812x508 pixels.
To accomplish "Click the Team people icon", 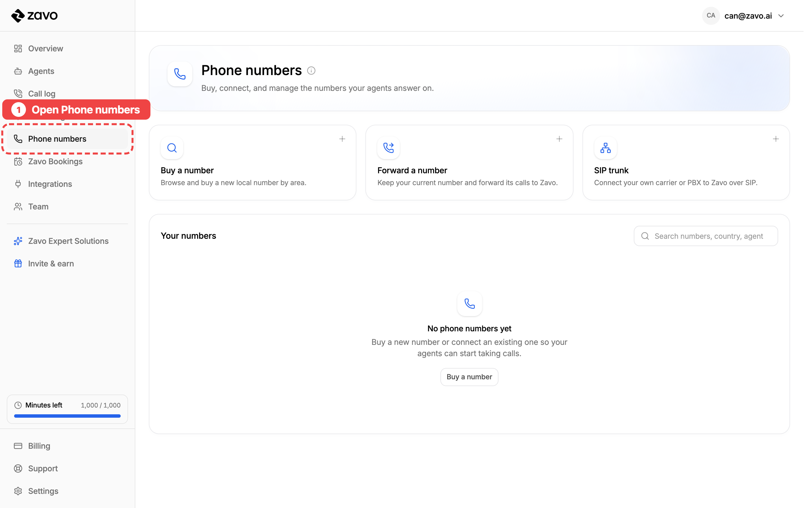I will [x=18, y=206].
